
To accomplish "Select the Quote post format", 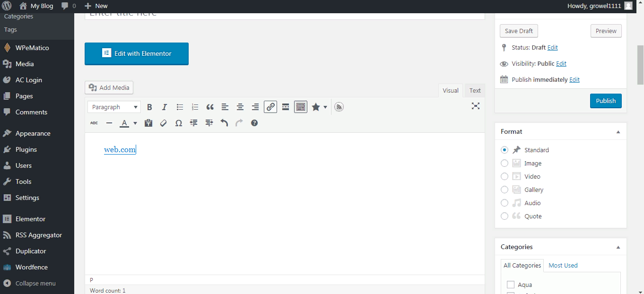I will click(505, 216).
